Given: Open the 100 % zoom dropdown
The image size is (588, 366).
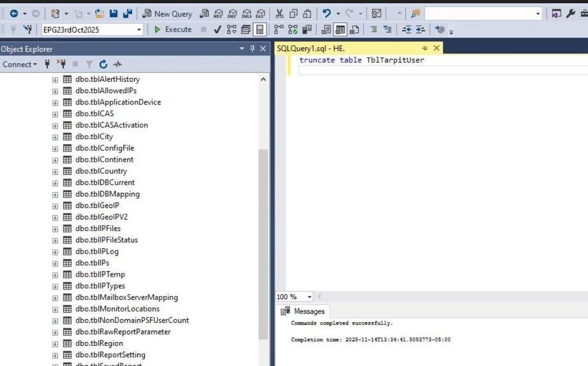Looking at the screenshot, I should 310,297.
